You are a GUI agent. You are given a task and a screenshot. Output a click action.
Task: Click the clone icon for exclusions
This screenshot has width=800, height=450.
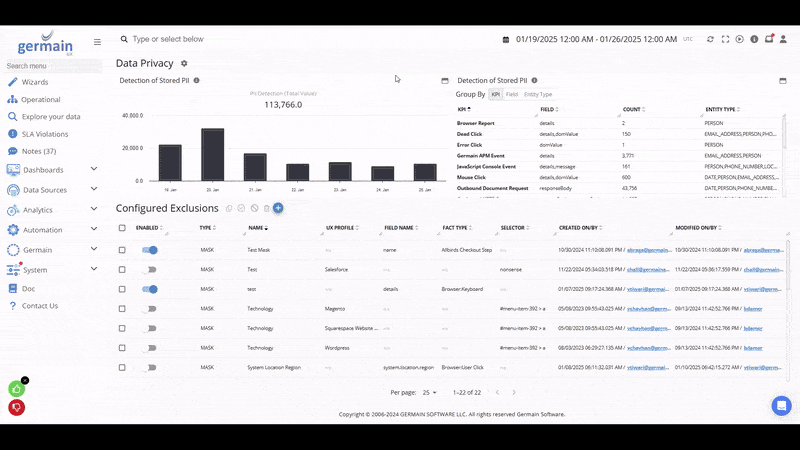[x=229, y=208]
